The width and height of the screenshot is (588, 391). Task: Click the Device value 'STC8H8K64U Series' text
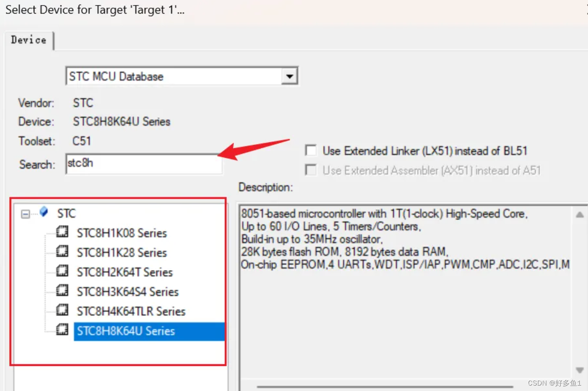tap(121, 122)
